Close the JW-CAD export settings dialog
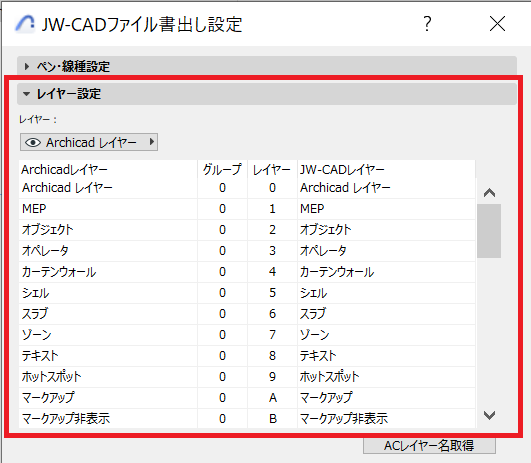The height and width of the screenshot is (463, 531). point(497,24)
